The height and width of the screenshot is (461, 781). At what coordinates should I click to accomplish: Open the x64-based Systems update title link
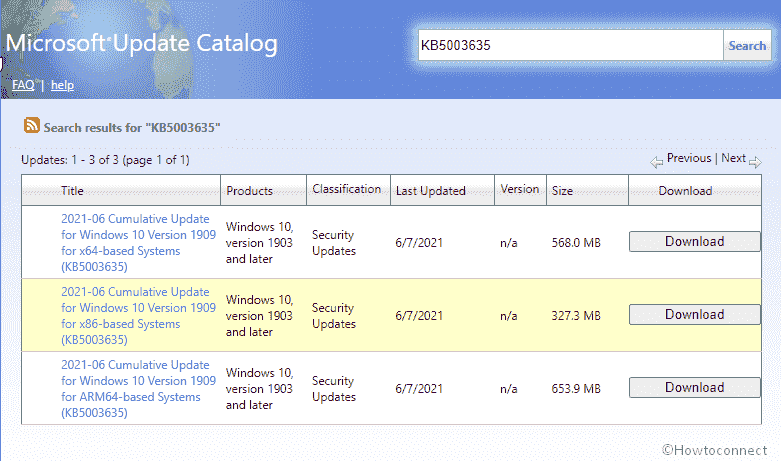(135, 243)
